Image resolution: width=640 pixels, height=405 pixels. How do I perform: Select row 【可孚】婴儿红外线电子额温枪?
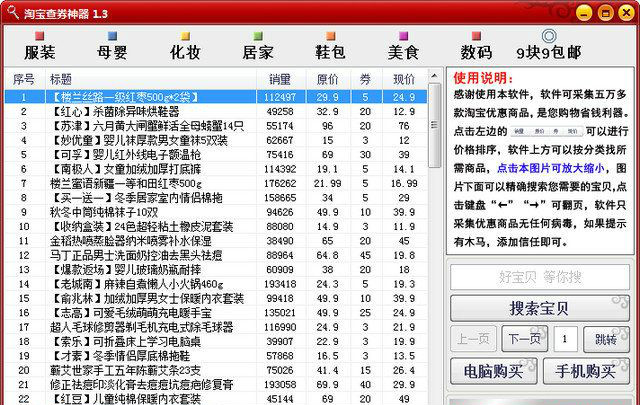pyautogui.click(x=216, y=154)
